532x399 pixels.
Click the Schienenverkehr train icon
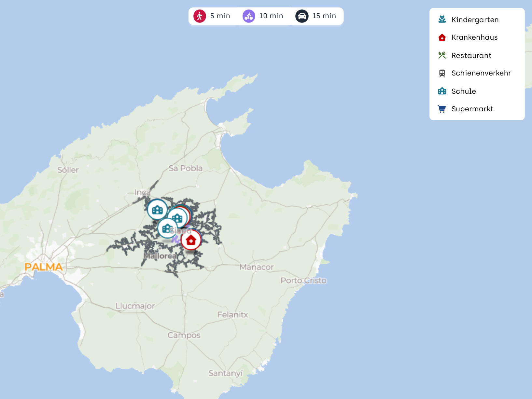tap(442, 73)
